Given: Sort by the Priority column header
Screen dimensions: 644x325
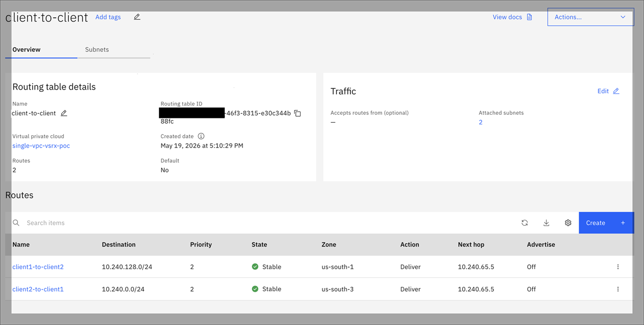Looking at the screenshot, I should coord(201,245).
